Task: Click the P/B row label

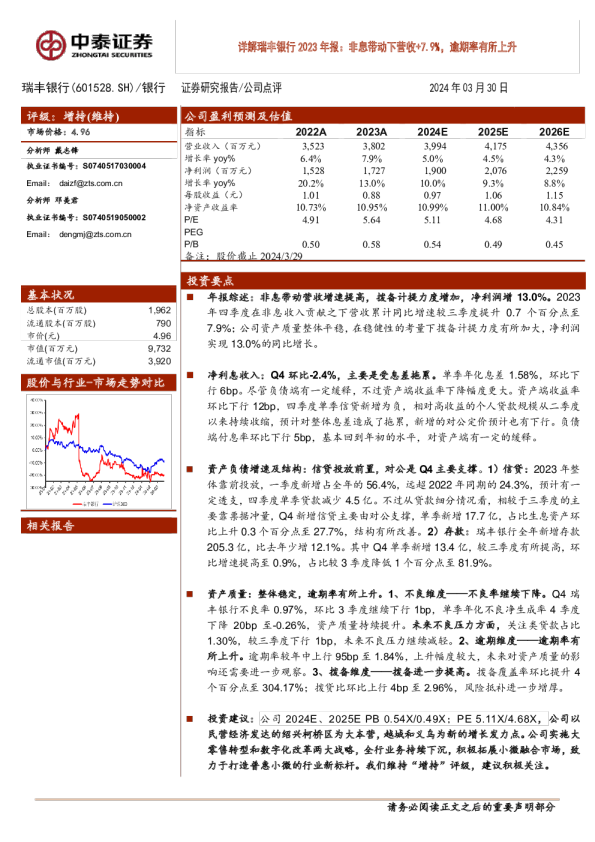Action: click(191, 244)
